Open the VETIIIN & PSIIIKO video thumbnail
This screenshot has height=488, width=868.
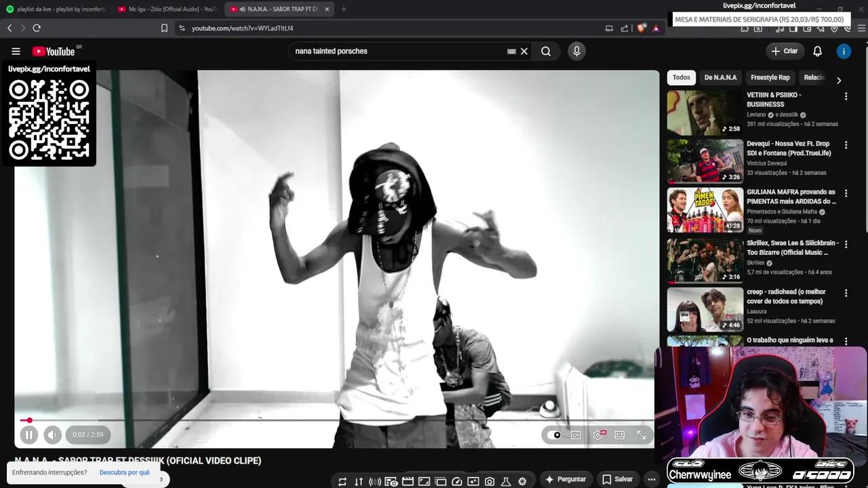705,113
